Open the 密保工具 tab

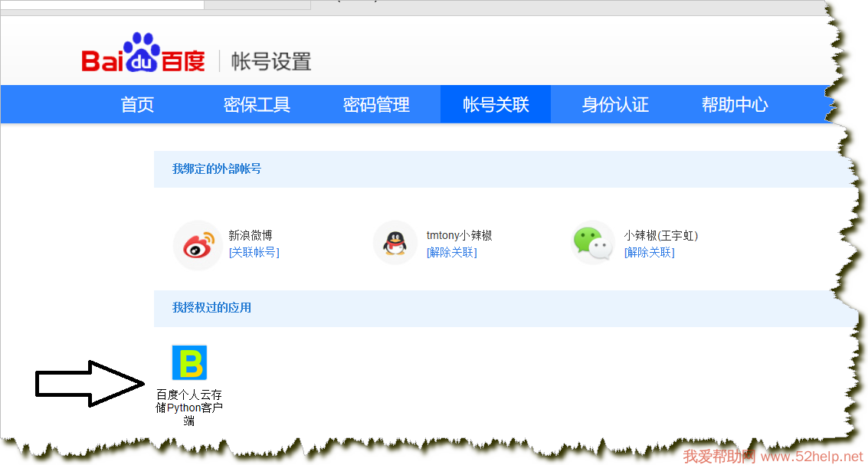click(257, 105)
